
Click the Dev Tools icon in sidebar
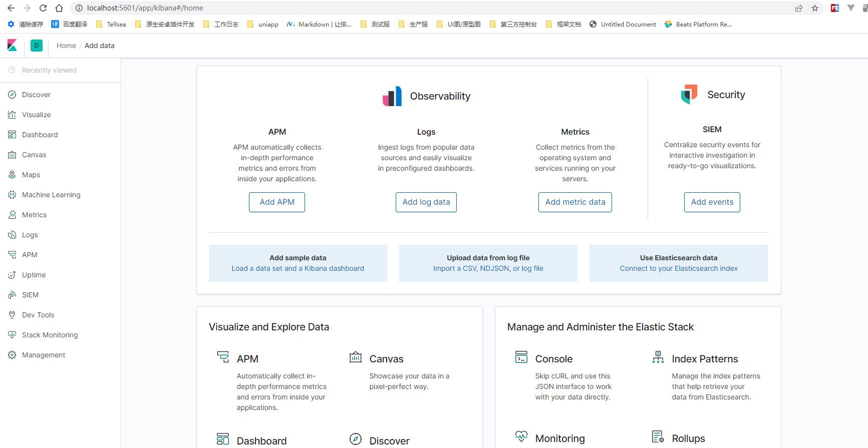point(12,315)
